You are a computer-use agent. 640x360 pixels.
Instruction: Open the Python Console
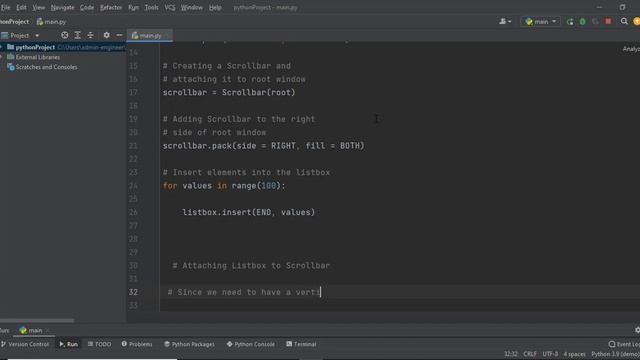[x=251, y=344]
